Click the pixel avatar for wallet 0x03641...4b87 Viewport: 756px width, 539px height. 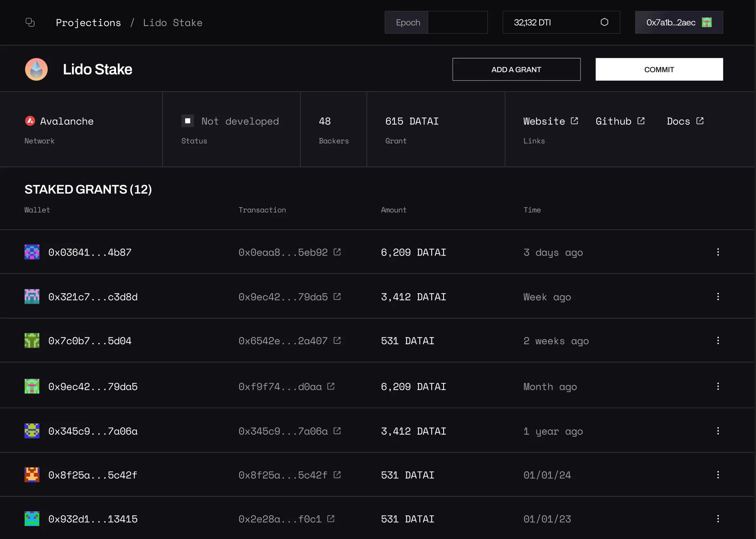32,252
